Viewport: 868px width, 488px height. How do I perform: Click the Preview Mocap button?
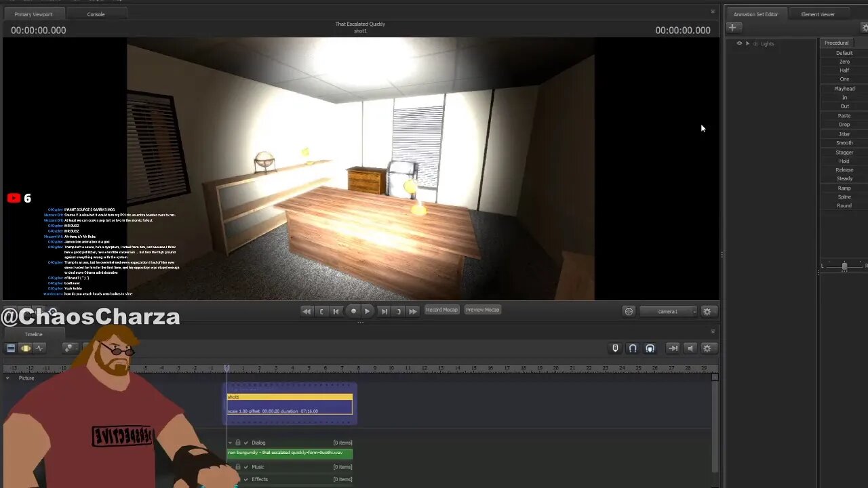(x=483, y=310)
